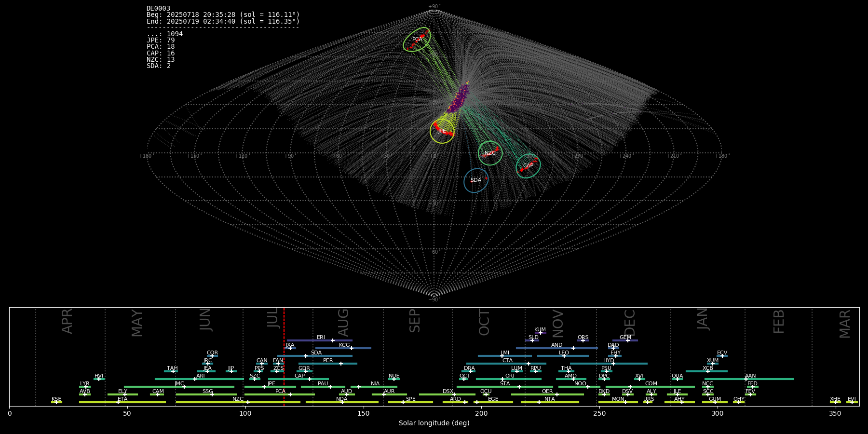This screenshot has height=434, width=868.
Task: Click the ORI shower bar in the timeline
Action: [x=508, y=379]
